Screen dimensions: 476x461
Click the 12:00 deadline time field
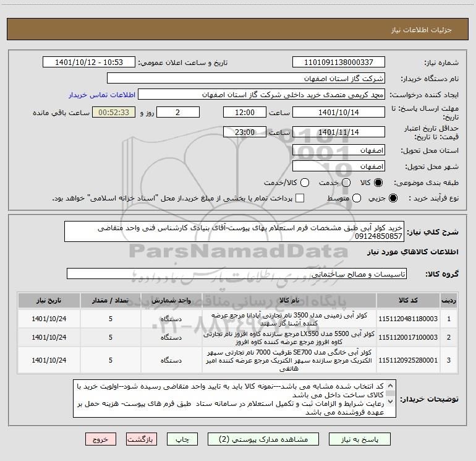click(x=245, y=112)
